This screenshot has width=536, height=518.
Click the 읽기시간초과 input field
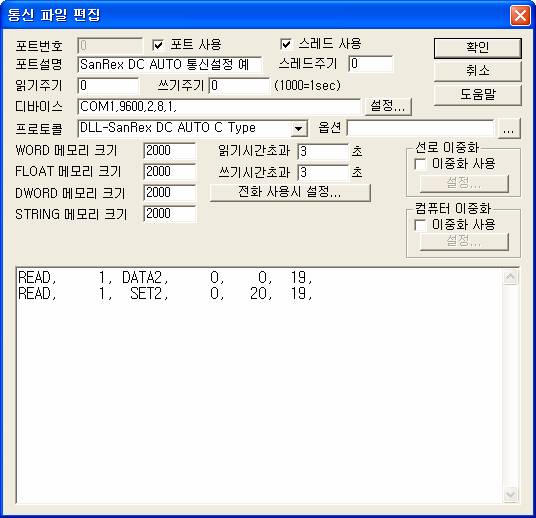[323, 151]
